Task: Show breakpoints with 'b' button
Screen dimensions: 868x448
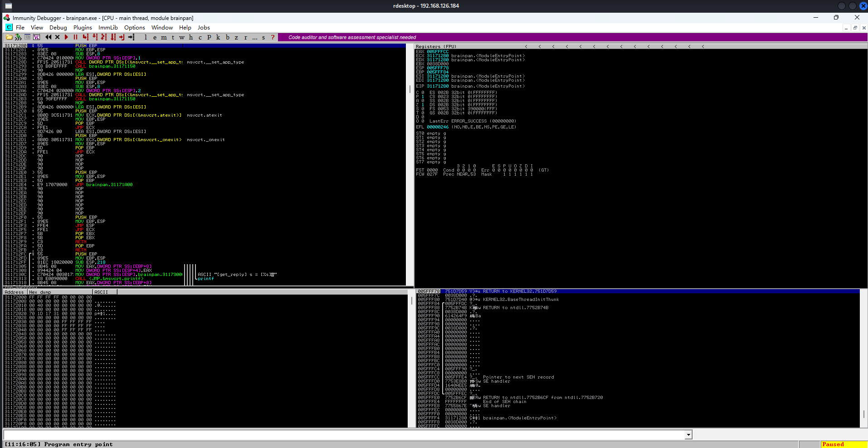Action: [x=227, y=37]
